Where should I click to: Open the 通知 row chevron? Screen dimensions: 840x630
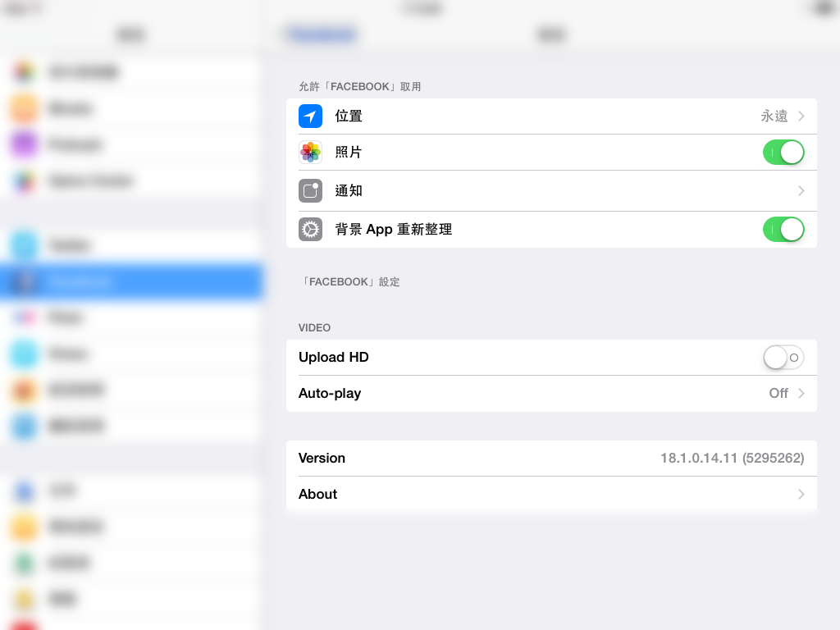801,190
